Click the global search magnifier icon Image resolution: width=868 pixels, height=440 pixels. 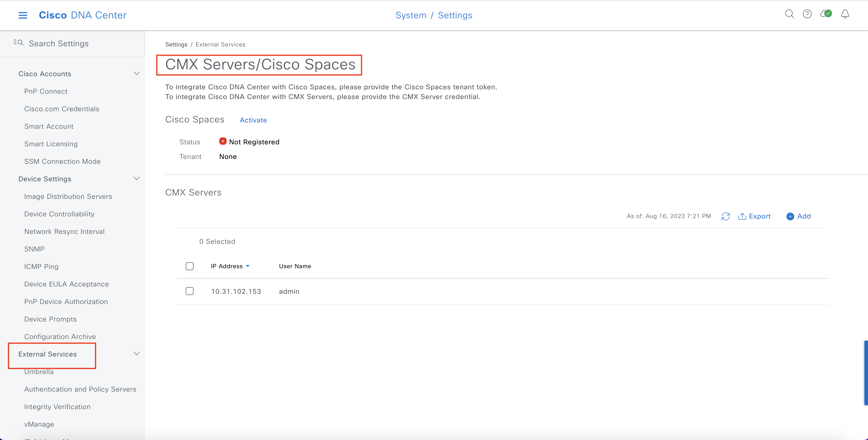click(x=789, y=14)
